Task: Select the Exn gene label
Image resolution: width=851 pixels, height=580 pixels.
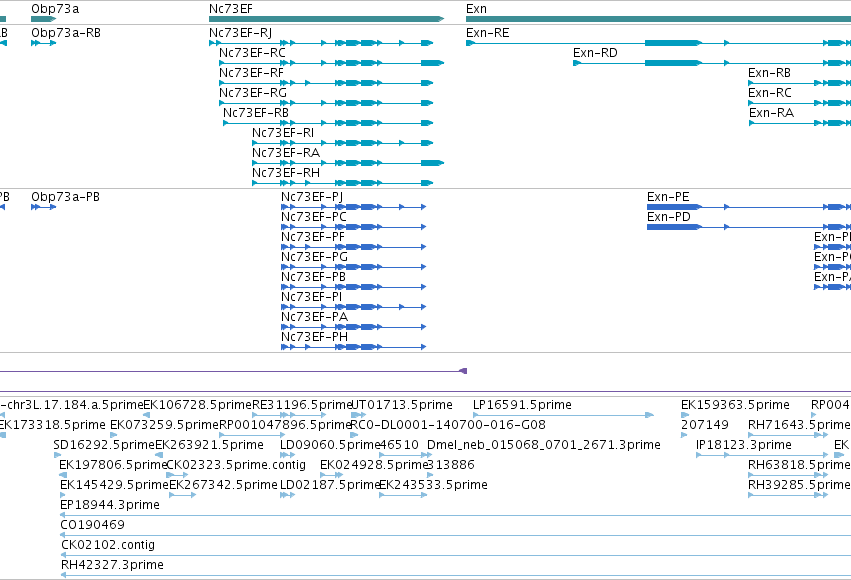Action: coord(476,9)
